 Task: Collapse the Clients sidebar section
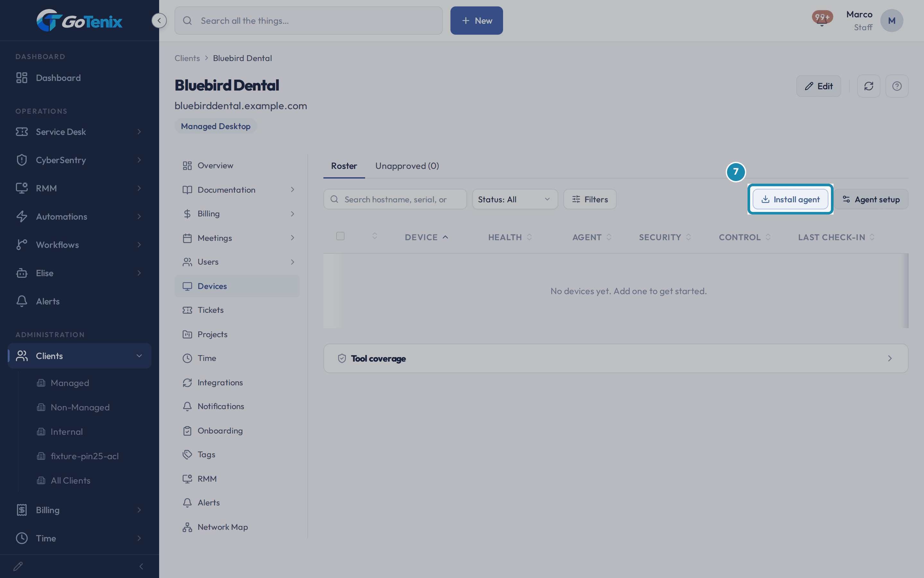point(80,356)
